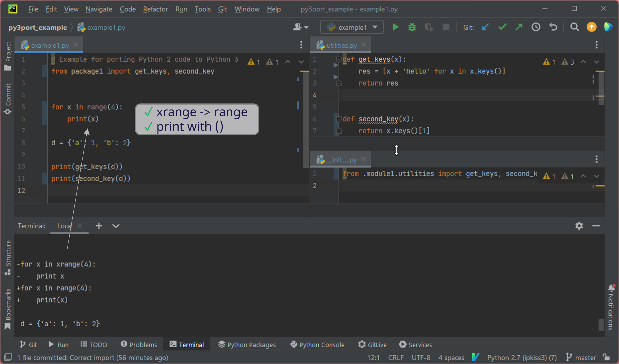Click the terminal vertical scrollbar thumb
Viewport: 619px width, 364px height.
pos(601,325)
